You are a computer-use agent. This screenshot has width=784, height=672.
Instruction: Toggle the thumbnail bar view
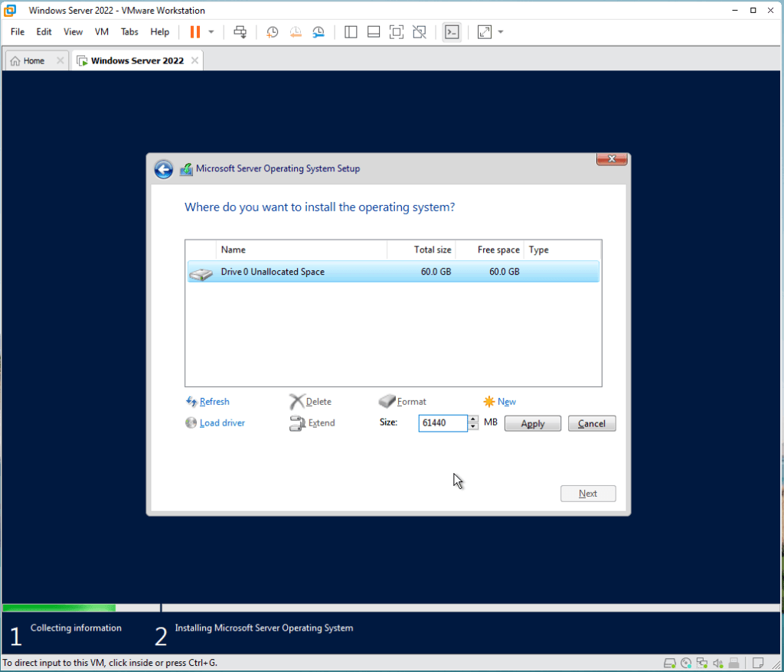(x=374, y=32)
